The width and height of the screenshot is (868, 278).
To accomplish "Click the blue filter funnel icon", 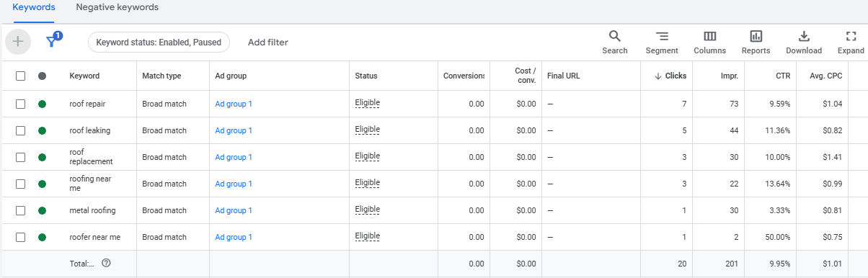I will [x=52, y=41].
